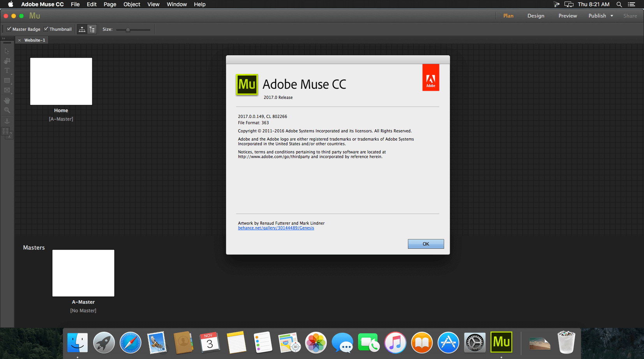Open Launchpad from the dock

104,343
